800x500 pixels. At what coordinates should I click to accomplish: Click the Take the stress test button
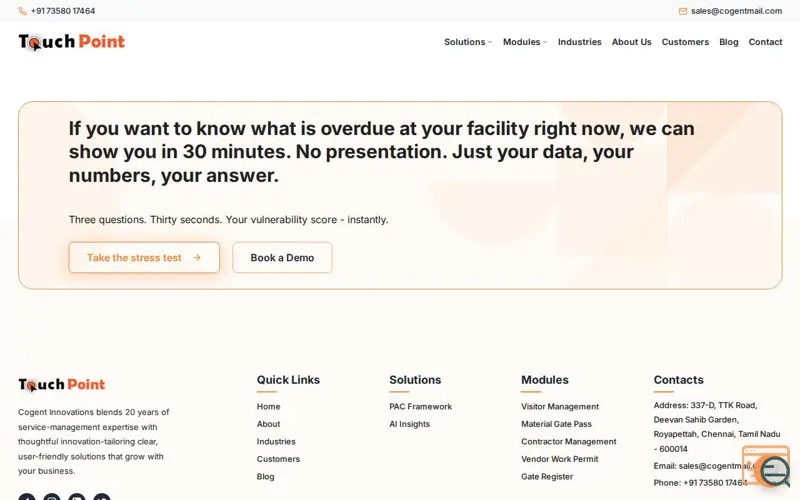[144, 258]
